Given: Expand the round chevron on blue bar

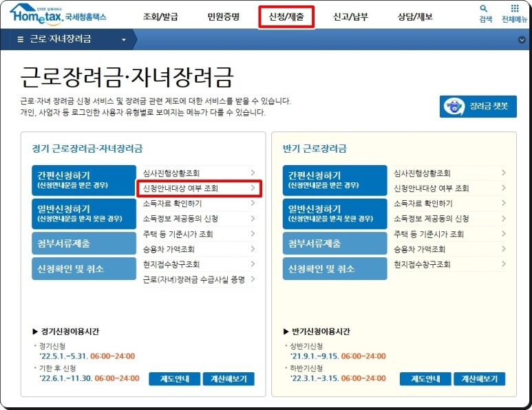Looking at the screenshot, I should 522,40.
